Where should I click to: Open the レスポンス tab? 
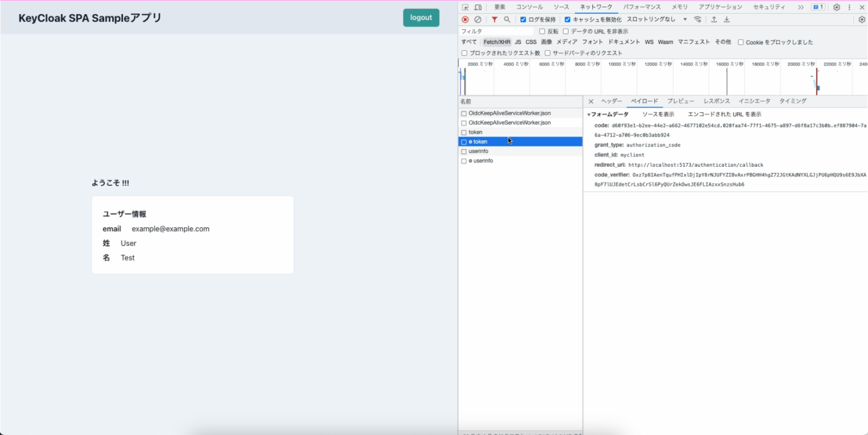coord(717,101)
